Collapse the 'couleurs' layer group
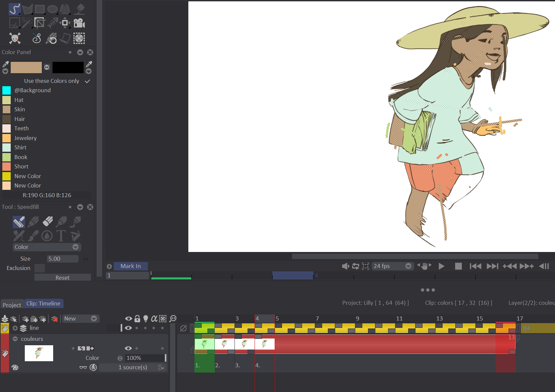The width and height of the screenshot is (555, 392). (15, 339)
